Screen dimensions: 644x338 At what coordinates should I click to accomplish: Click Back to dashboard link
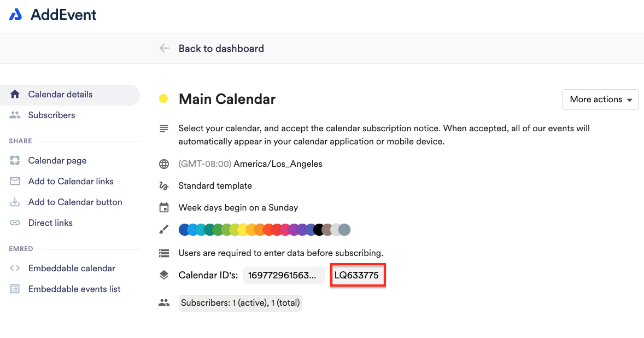(x=221, y=49)
